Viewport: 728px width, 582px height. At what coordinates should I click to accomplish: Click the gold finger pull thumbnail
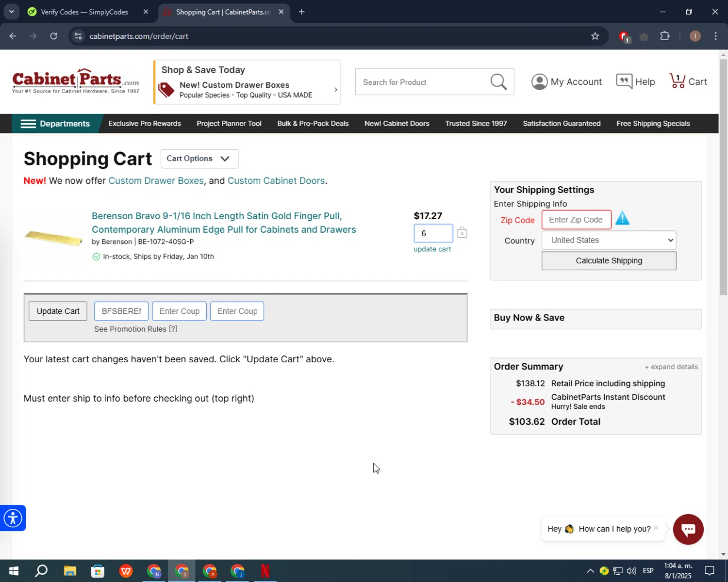[53, 238]
